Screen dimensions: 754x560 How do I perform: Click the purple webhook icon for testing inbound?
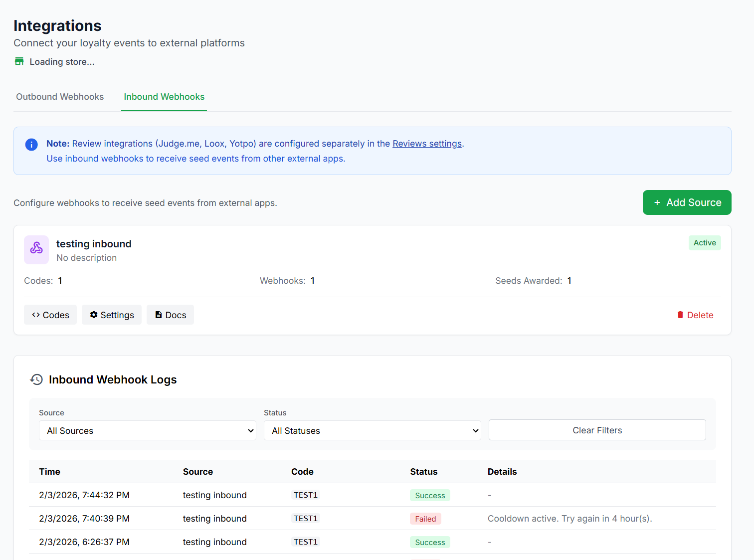36,249
